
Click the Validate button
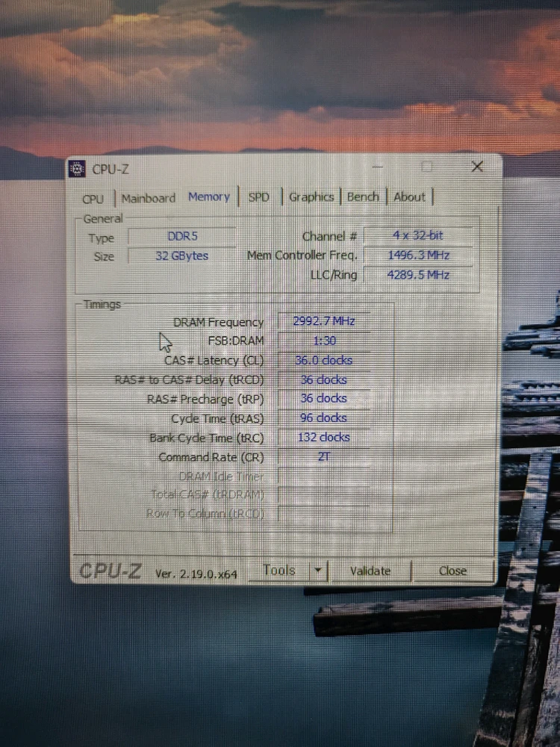[370, 571]
